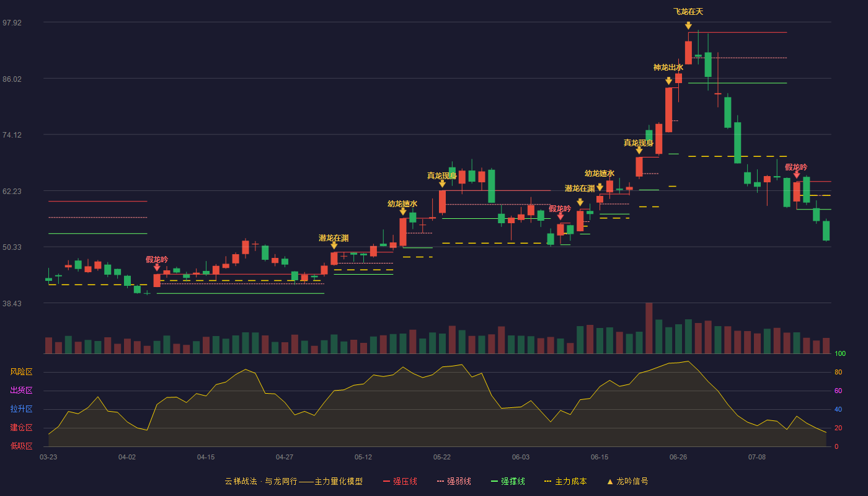Select the 真龙现身 signal above the 05-22 date
This screenshot has width=868, height=496.
(442, 184)
